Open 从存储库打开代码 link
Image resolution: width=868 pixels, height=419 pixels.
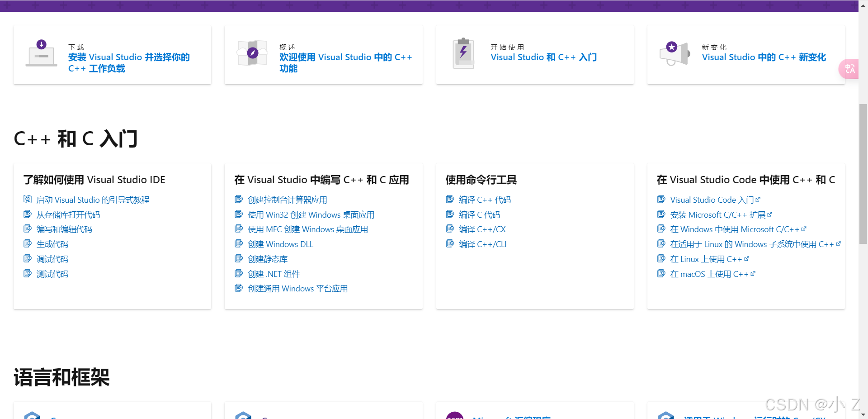[68, 214]
